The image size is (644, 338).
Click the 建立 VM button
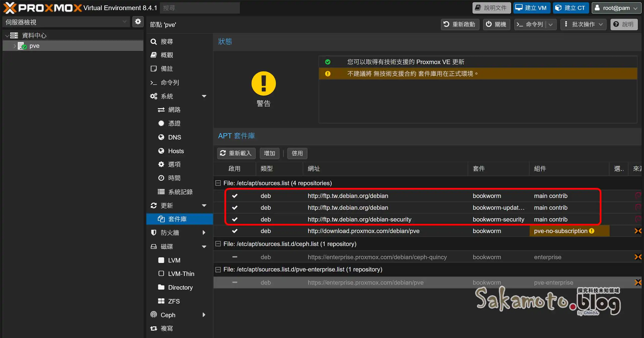click(532, 8)
